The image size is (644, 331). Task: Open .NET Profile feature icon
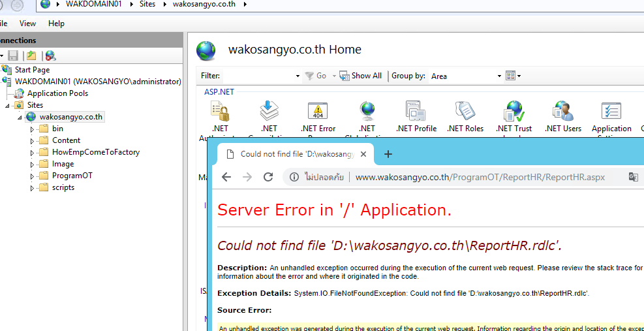416,110
